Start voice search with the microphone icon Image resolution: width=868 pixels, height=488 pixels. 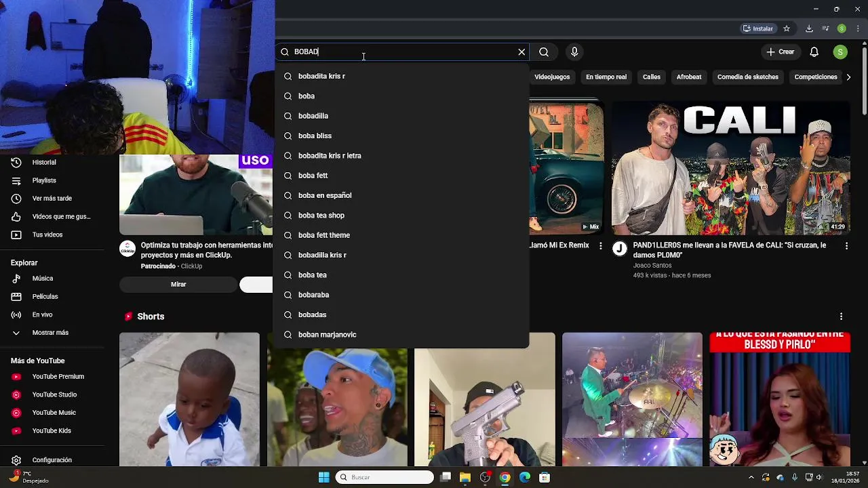pyautogui.click(x=574, y=52)
